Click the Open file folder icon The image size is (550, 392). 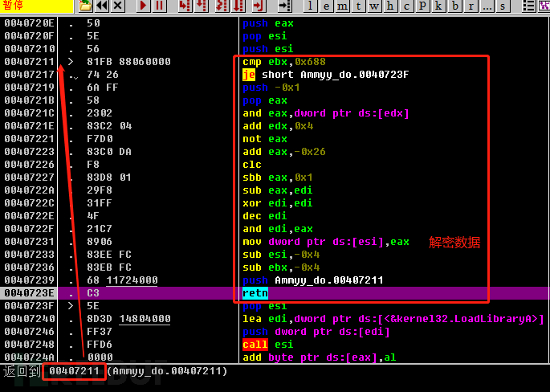pyautogui.click(x=85, y=6)
